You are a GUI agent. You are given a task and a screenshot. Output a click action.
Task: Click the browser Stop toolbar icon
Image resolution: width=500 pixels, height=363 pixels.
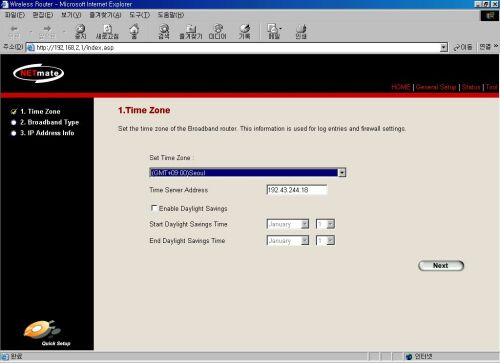(x=80, y=32)
